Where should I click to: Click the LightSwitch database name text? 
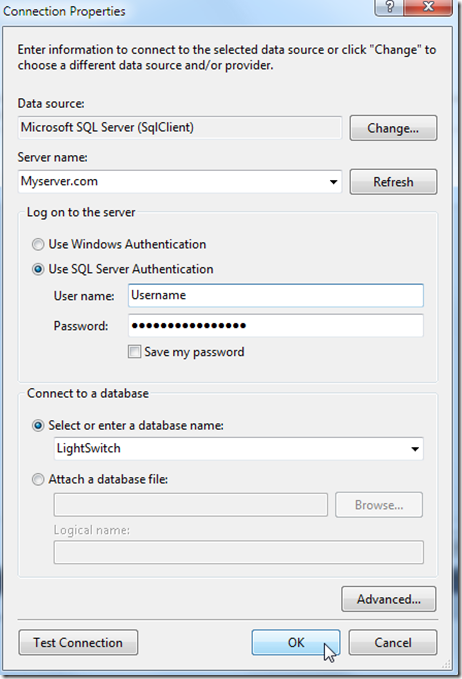[x=89, y=448]
